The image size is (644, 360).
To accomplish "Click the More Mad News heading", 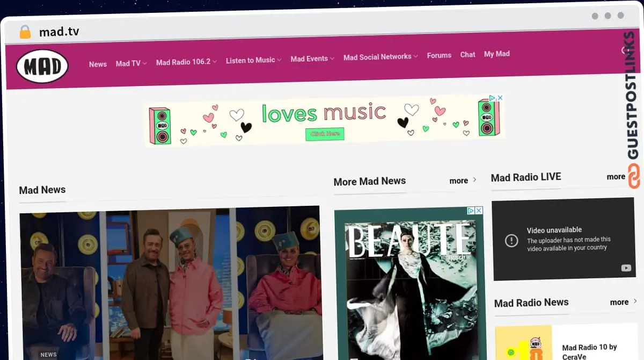I will coord(369,181).
